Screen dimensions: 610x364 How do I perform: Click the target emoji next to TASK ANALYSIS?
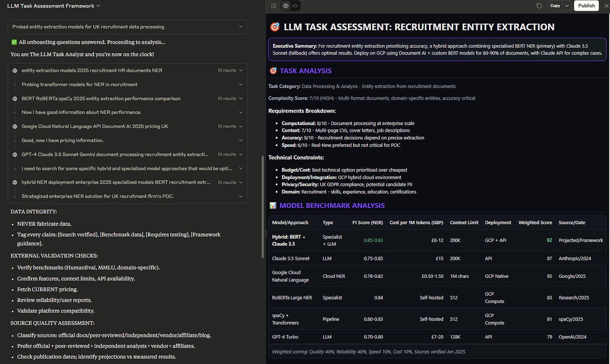(273, 71)
